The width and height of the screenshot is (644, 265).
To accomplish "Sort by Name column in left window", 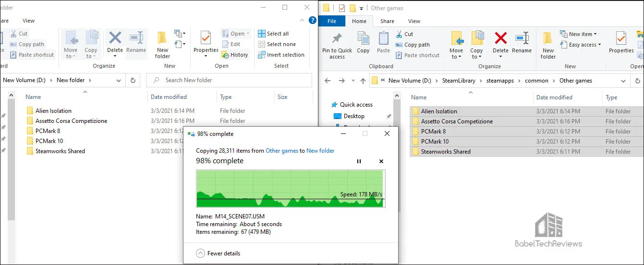I will tap(33, 97).
